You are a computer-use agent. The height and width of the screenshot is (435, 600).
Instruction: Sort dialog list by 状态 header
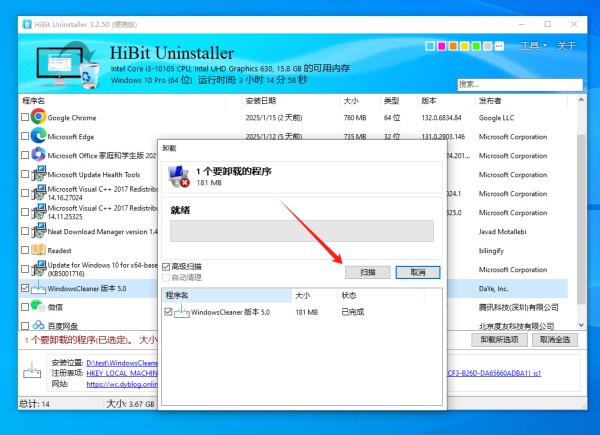click(x=380, y=295)
